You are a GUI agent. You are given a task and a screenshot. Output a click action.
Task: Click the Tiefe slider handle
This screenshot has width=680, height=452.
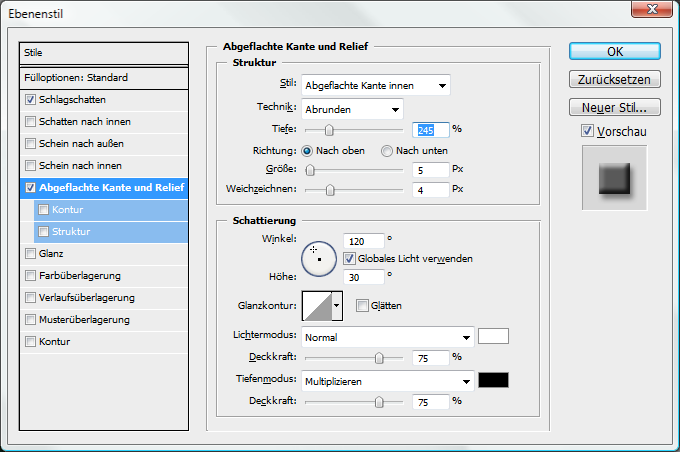(x=329, y=130)
